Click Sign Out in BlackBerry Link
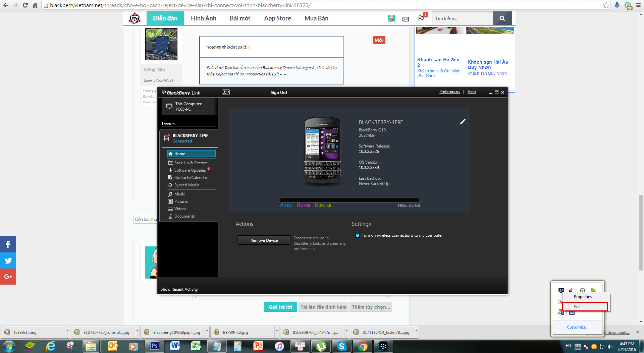The height and width of the screenshot is (353, 644). (x=279, y=93)
